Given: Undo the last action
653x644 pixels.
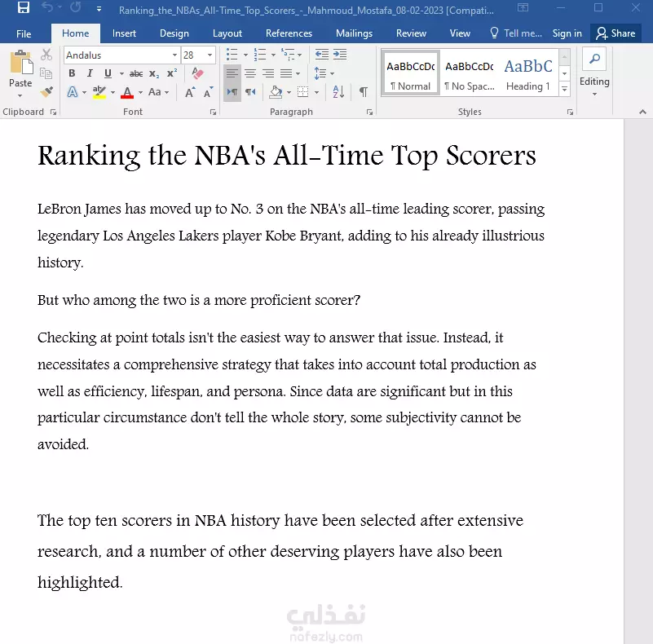Looking at the screenshot, I should click(47, 7).
